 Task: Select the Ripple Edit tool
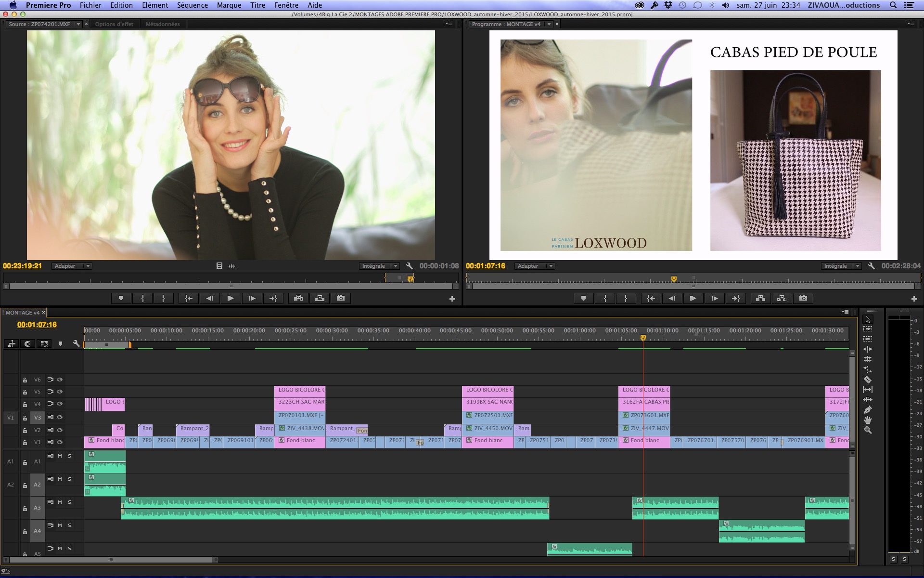(868, 349)
